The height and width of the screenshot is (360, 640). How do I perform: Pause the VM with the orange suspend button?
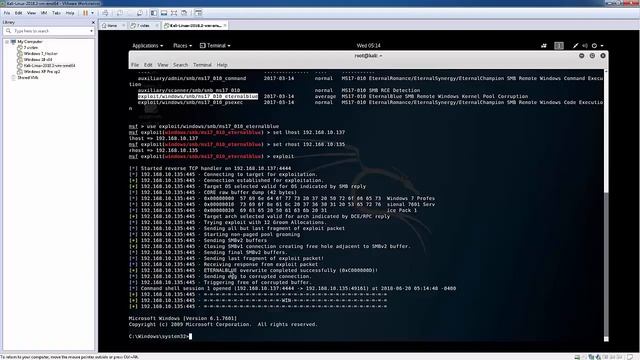(x=85, y=13)
